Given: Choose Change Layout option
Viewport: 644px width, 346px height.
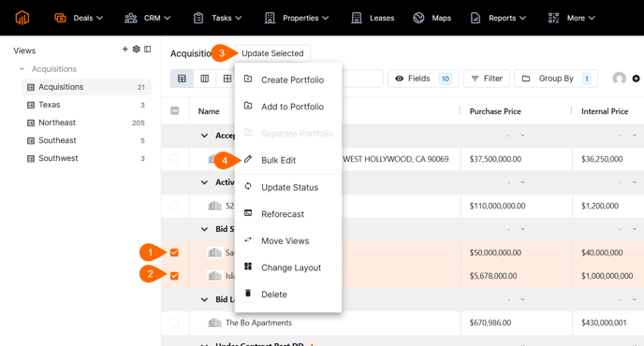Looking at the screenshot, I should tap(288, 267).
